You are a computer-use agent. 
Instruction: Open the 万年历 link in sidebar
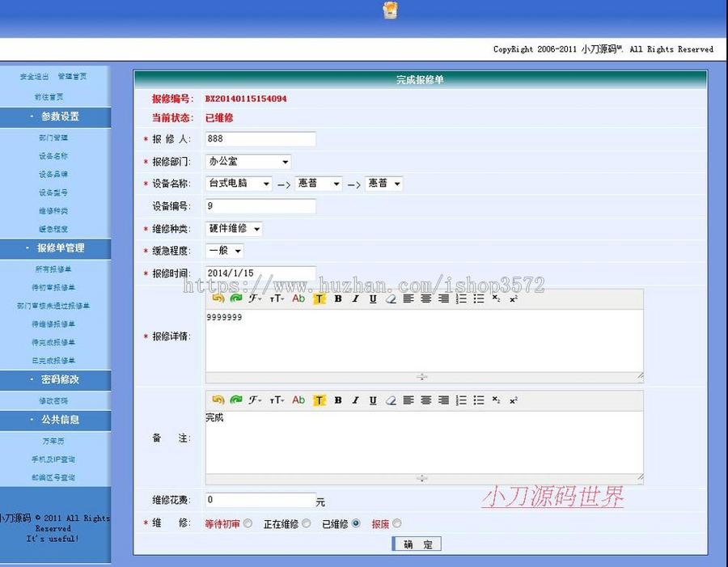pyautogui.click(x=53, y=441)
